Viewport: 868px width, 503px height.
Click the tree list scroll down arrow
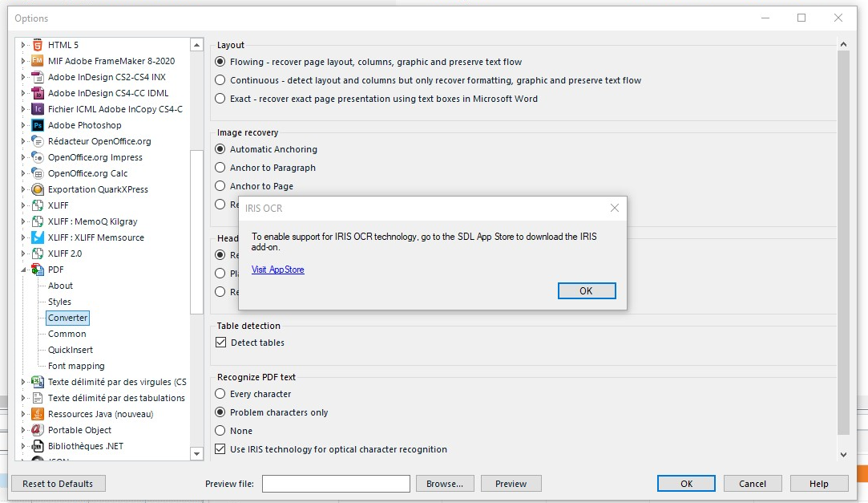click(x=196, y=454)
